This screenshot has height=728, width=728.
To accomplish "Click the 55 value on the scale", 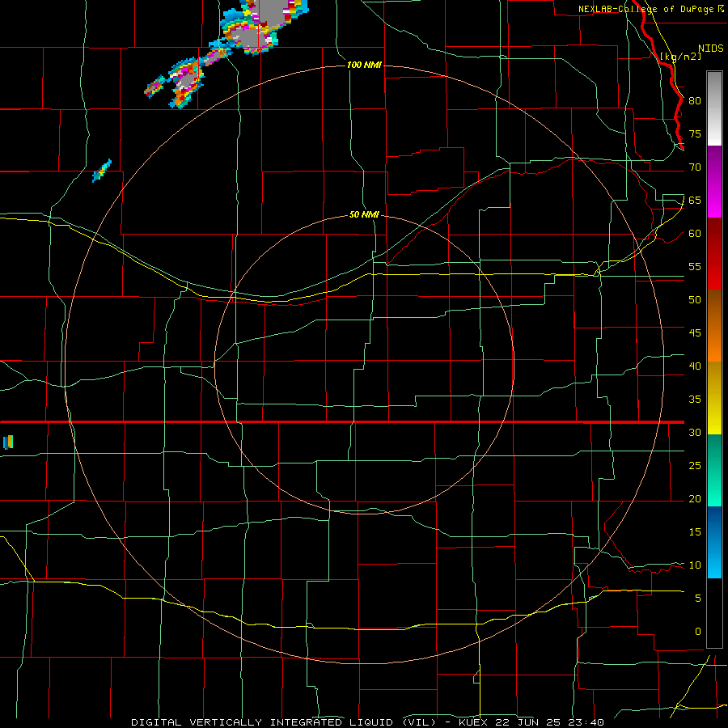I will click(695, 266).
